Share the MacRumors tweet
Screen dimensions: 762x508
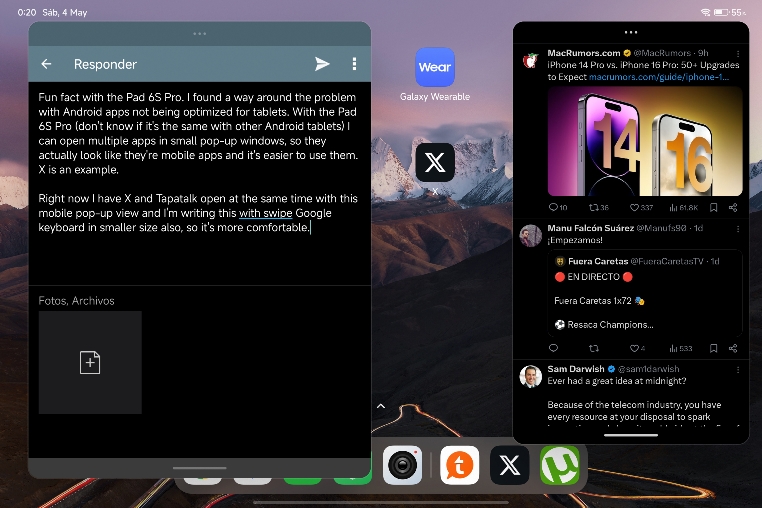[x=733, y=208]
